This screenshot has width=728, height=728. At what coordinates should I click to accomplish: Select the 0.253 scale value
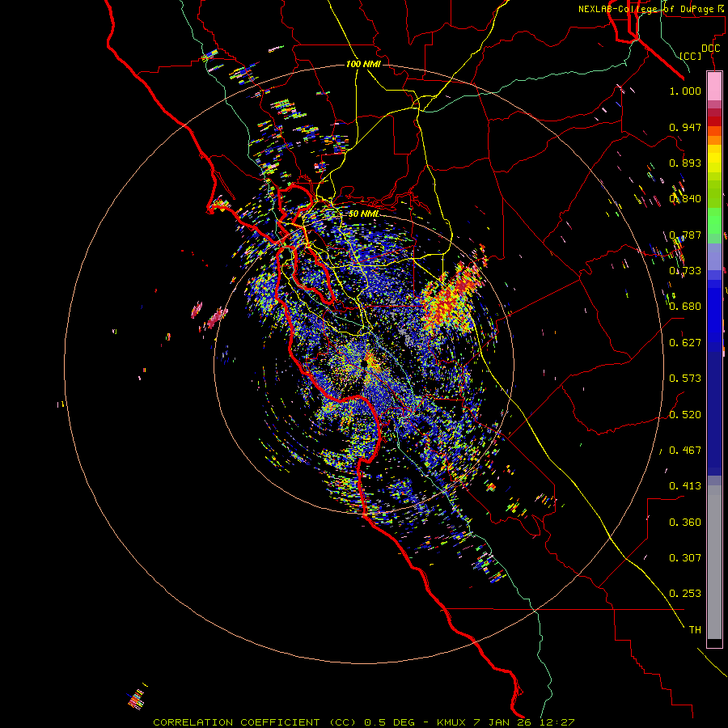pyautogui.click(x=685, y=594)
